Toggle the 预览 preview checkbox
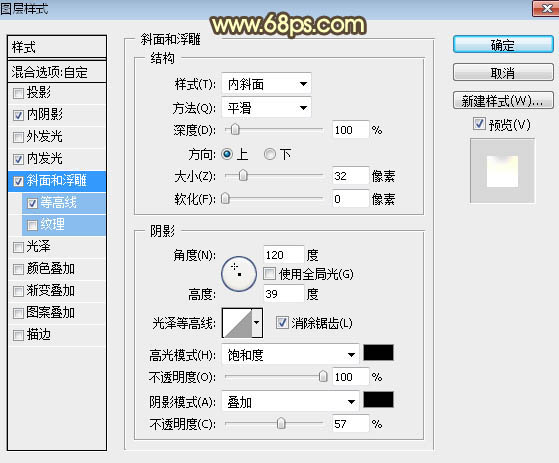The height and width of the screenshot is (463, 559). pos(479,124)
